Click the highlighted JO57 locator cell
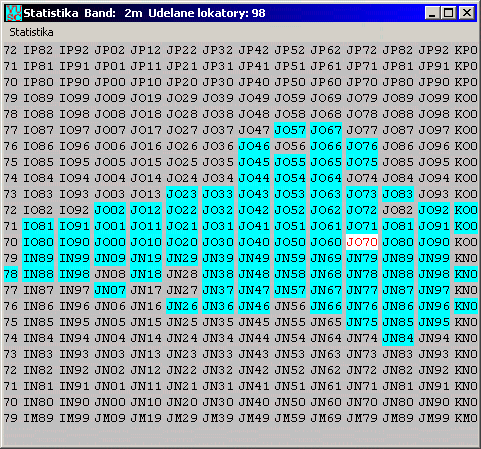Image resolution: width=481 pixels, height=449 pixels. pos(290,130)
